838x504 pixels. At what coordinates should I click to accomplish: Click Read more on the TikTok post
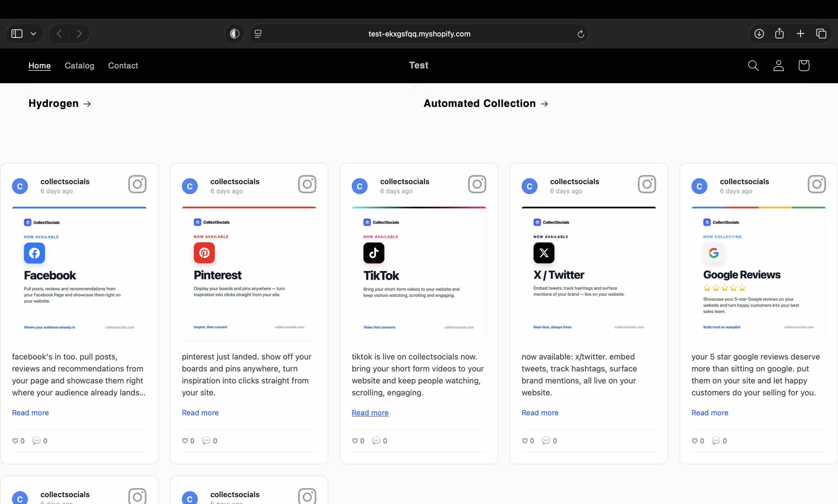coord(370,413)
